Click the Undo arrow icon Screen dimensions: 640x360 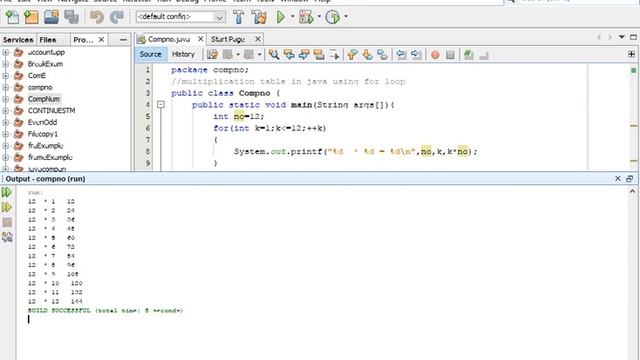pos(97,17)
